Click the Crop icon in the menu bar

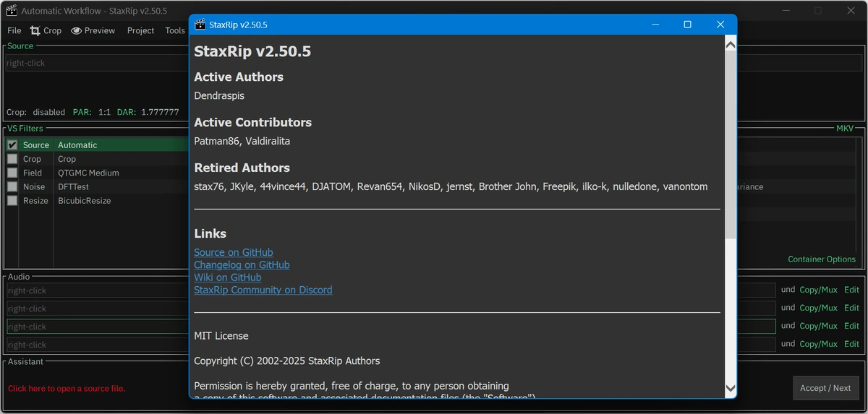tap(35, 30)
